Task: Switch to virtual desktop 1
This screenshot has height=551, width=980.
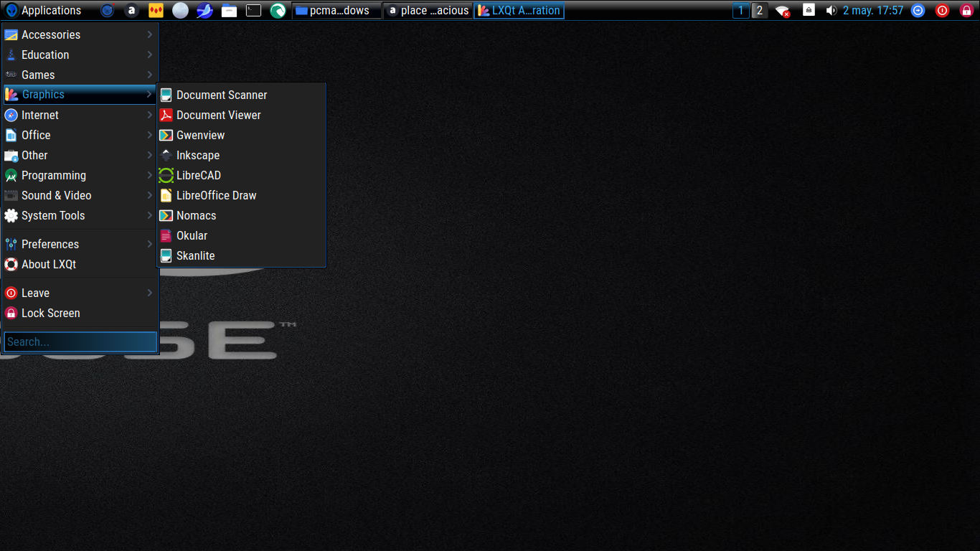Action: 741,11
